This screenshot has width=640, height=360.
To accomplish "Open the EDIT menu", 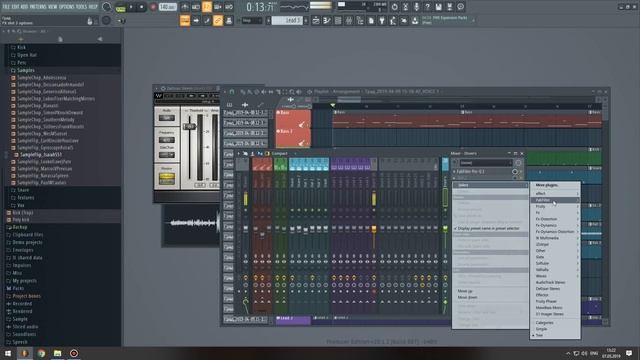I will tap(15, 7).
